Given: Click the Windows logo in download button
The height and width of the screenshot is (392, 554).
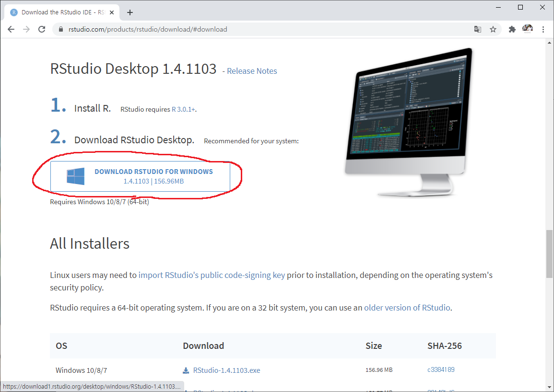Looking at the screenshot, I should pos(76,176).
